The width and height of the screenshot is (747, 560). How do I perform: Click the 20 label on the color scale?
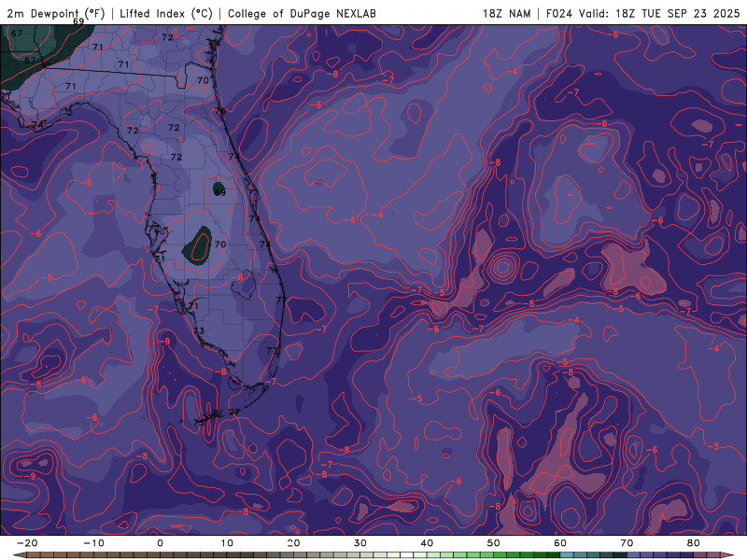click(x=293, y=543)
